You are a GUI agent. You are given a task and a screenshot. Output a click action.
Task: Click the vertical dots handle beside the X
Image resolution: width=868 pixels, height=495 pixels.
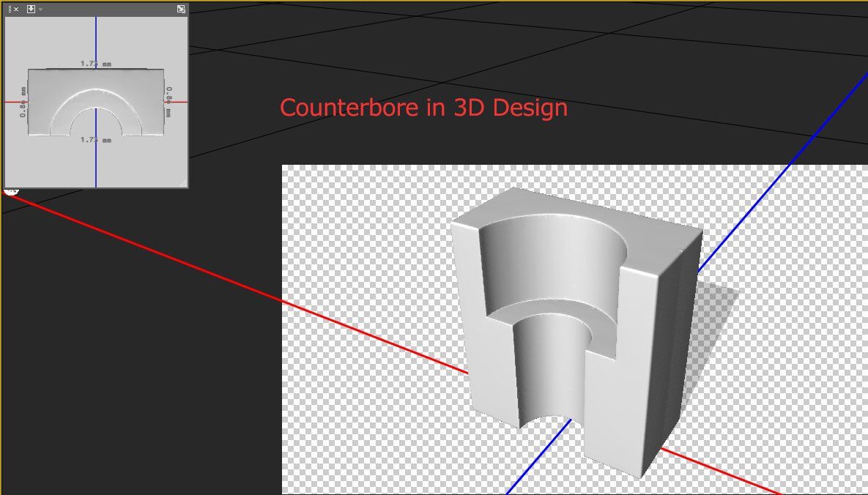point(10,9)
